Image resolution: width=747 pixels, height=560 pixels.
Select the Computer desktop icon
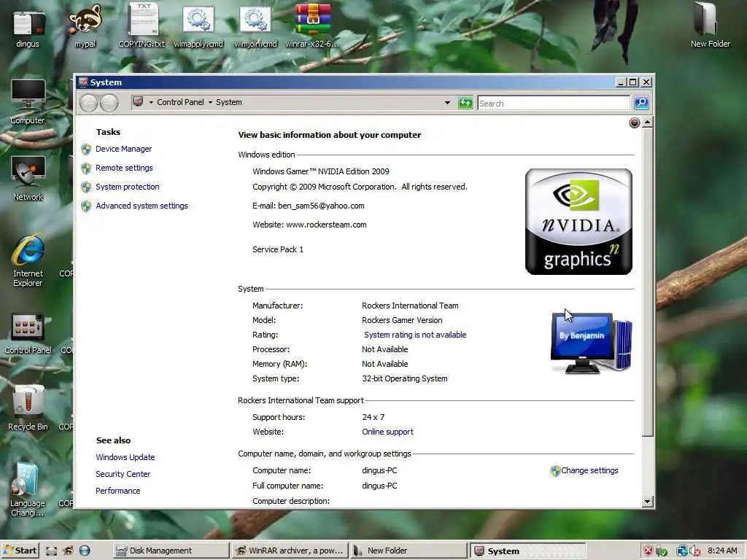click(x=28, y=102)
